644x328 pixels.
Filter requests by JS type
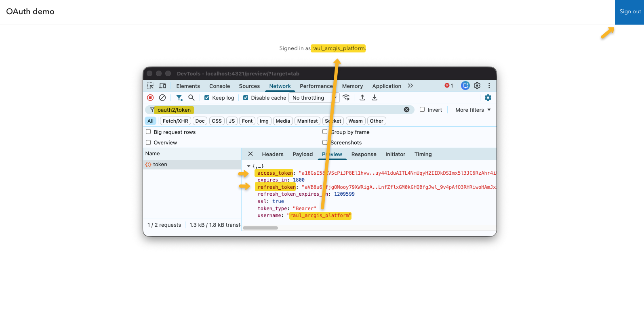(x=232, y=121)
